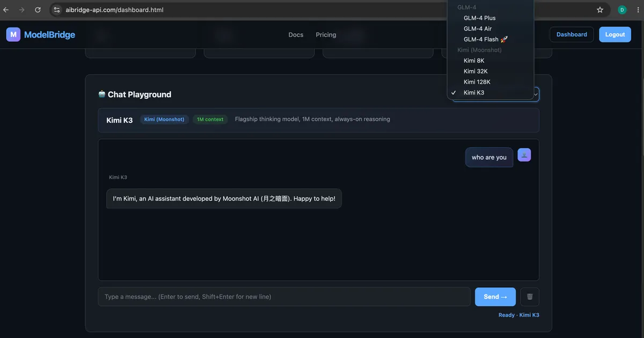Open the Pricing link in the navbar

(326, 34)
